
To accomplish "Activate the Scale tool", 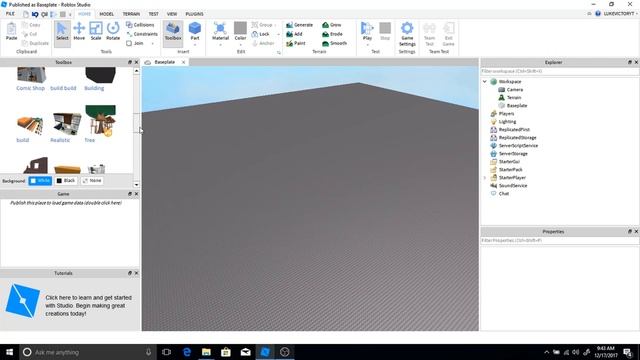I will click(x=96, y=31).
